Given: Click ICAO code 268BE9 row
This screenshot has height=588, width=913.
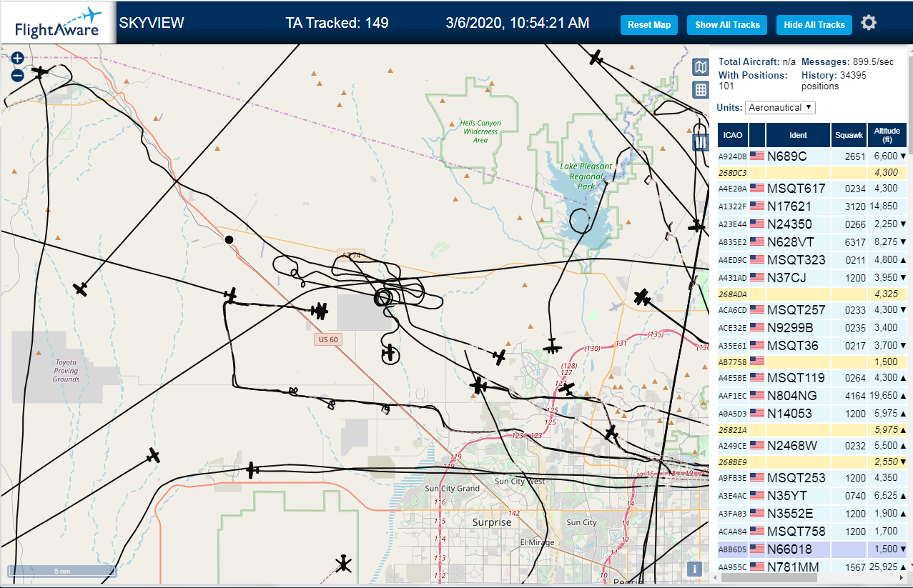Looking at the screenshot, I should point(812,462).
